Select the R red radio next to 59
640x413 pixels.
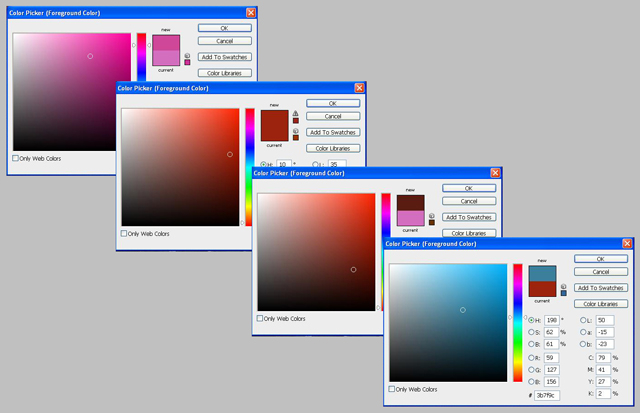click(x=531, y=357)
